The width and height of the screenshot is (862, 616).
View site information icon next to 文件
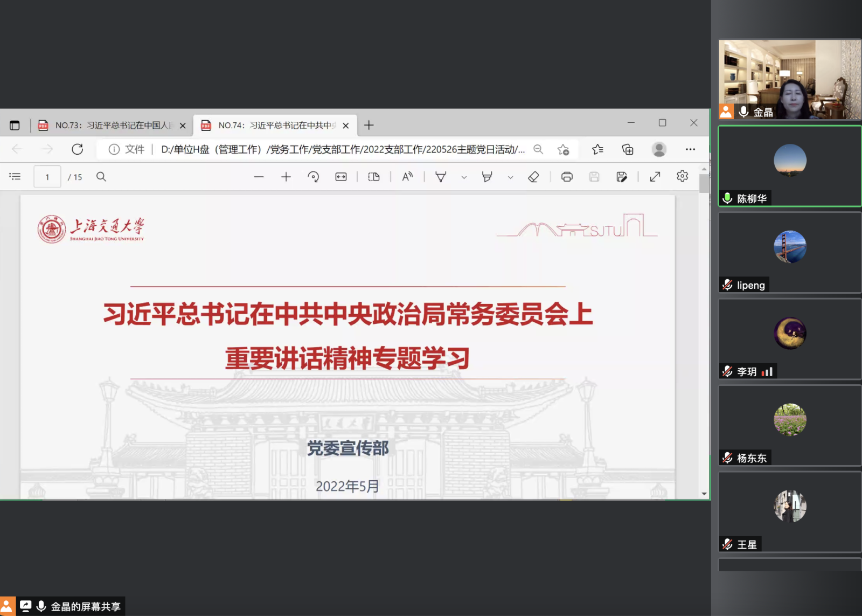pos(114,149)
